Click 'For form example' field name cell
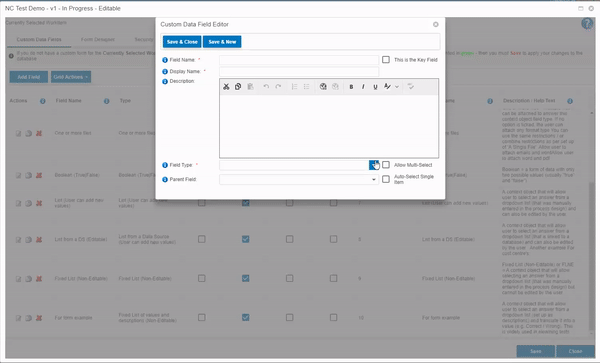 [73, 318]
